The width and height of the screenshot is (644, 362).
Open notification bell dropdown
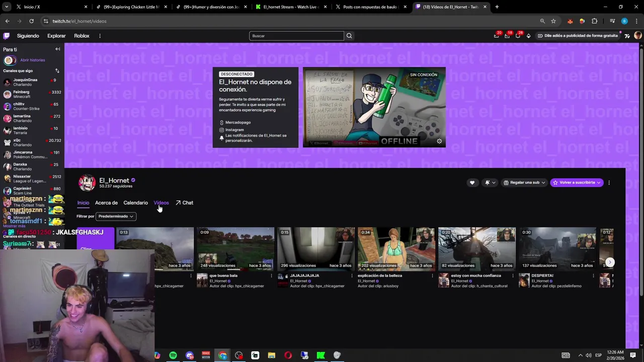pyautogui.click(x=490, y=183)
